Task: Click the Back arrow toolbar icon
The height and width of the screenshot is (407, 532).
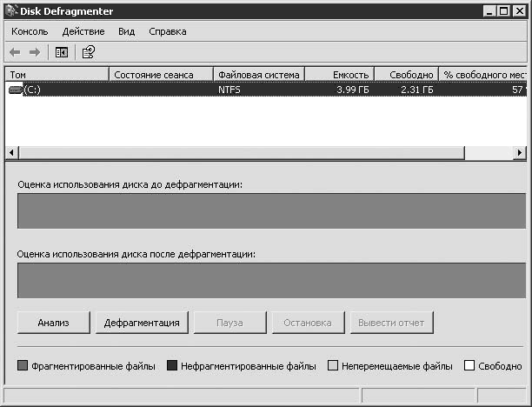Action: pyautogui.click(x=15, y=52)
